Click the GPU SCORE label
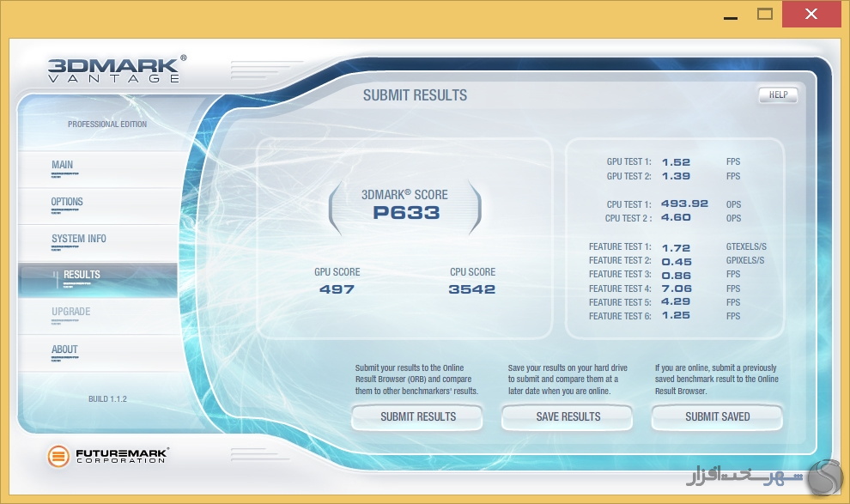 pyautogui.click(x=337, y=272)
